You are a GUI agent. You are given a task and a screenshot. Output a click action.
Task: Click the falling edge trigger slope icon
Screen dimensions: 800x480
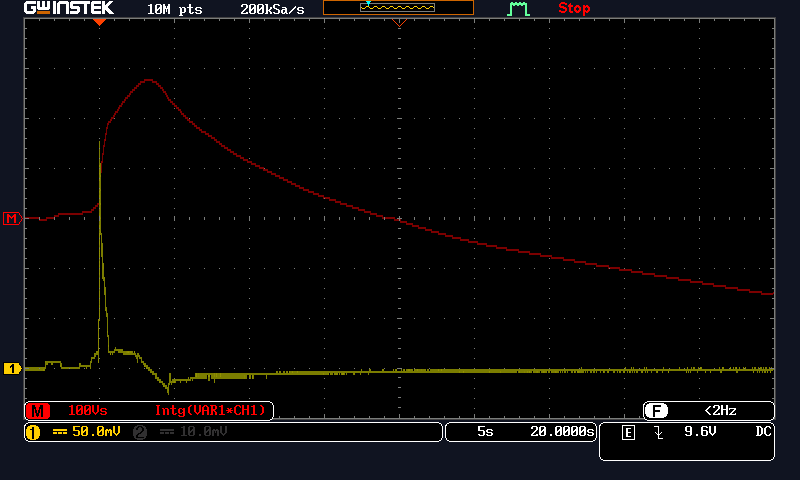click(x=659, y=433)
